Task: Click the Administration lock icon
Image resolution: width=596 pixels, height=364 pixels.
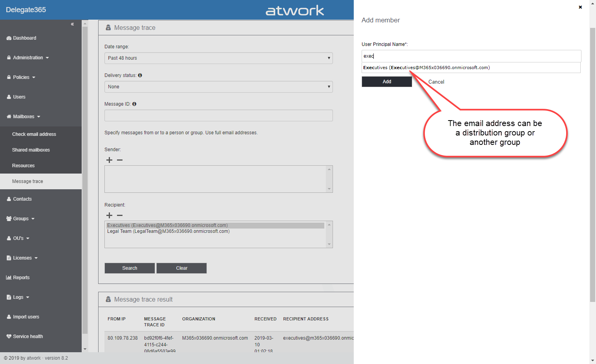Action: click(x=9, y=58)
